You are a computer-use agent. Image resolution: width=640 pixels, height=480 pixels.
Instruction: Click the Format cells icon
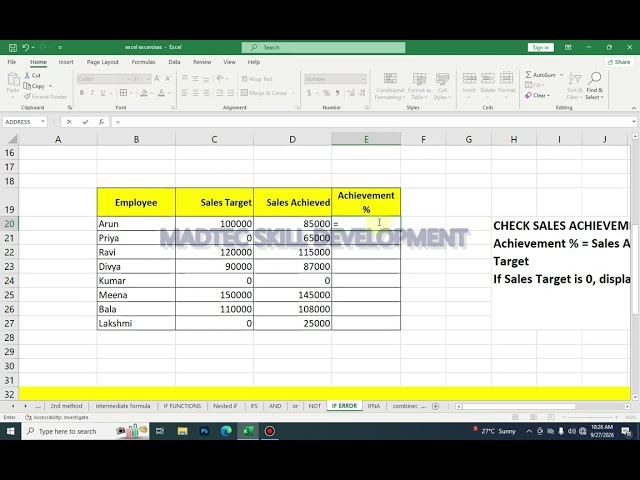coord(507,78)
